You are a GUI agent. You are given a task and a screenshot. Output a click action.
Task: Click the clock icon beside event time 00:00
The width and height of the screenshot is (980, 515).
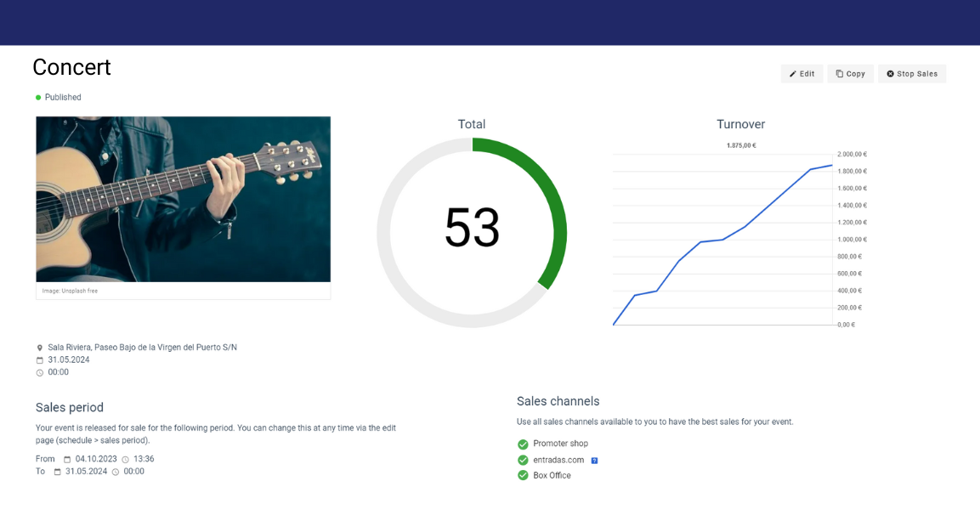coord(40,373)
